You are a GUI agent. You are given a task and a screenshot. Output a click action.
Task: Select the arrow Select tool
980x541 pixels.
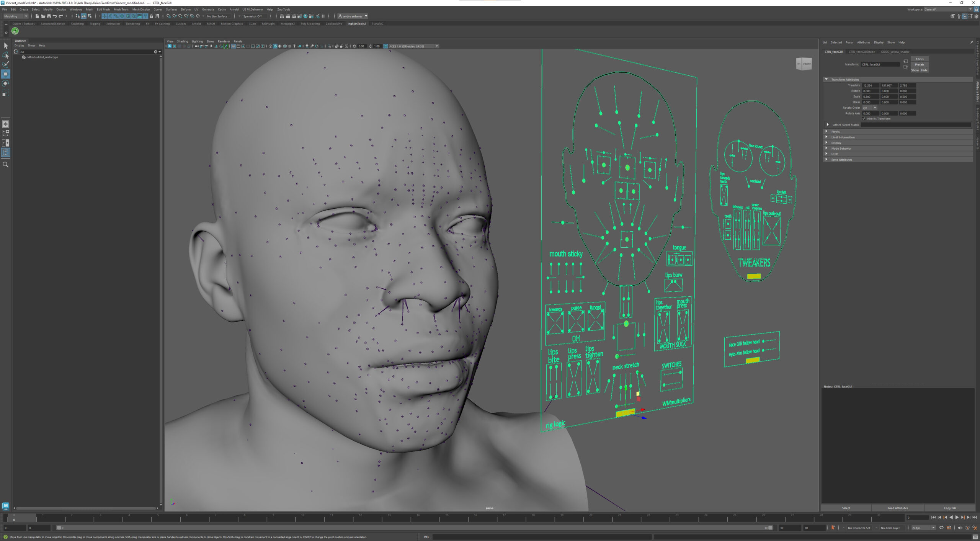tap(6, 46)
